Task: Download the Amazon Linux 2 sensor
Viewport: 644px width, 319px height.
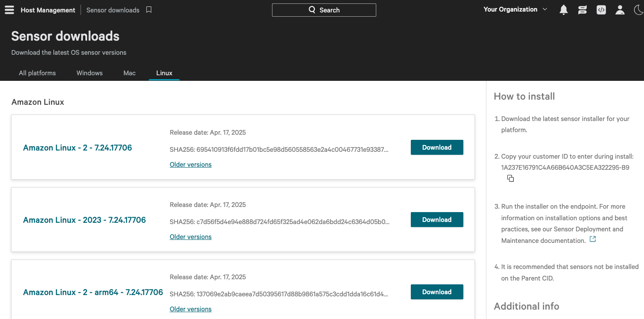Action: [436, 147]
